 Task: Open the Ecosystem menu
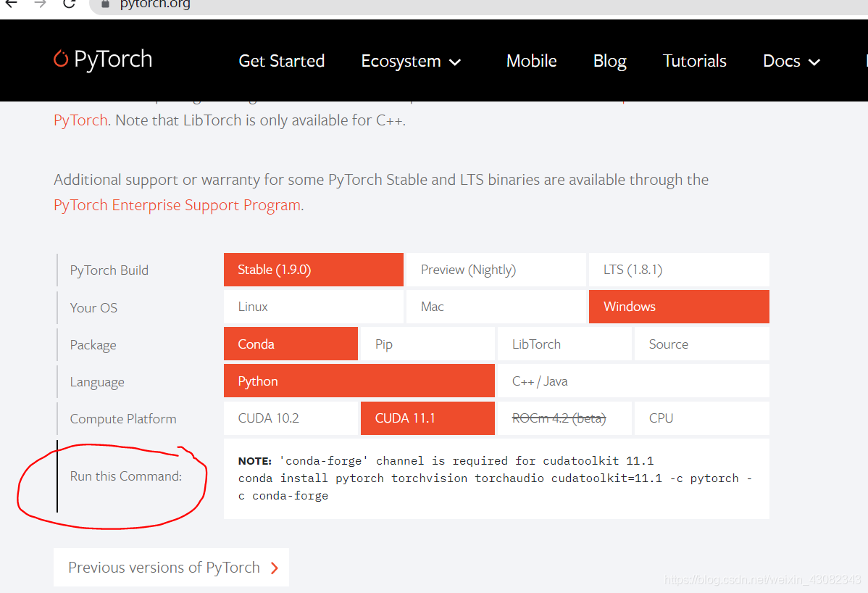(411, 61)
